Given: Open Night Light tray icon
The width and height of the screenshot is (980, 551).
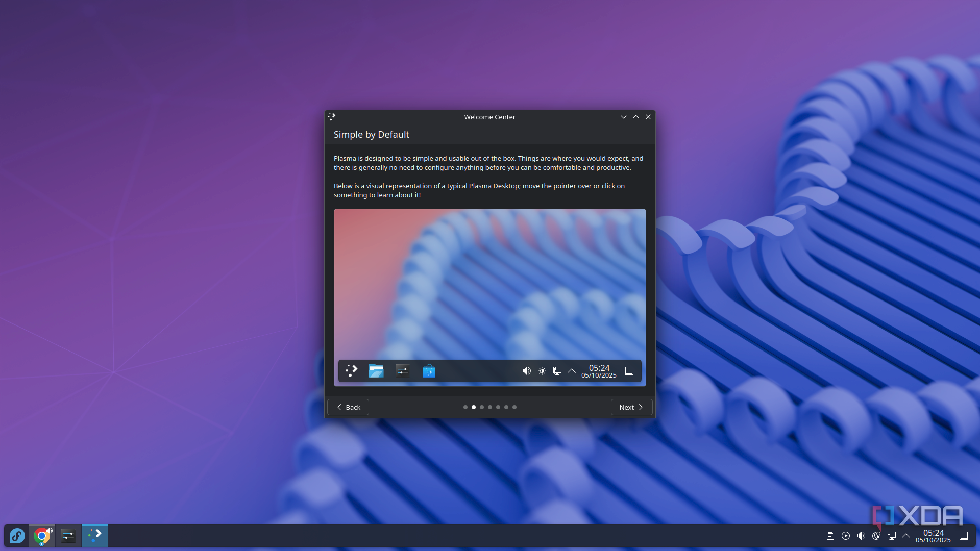Looking at the screenshot, I should [x=876, y=536].
